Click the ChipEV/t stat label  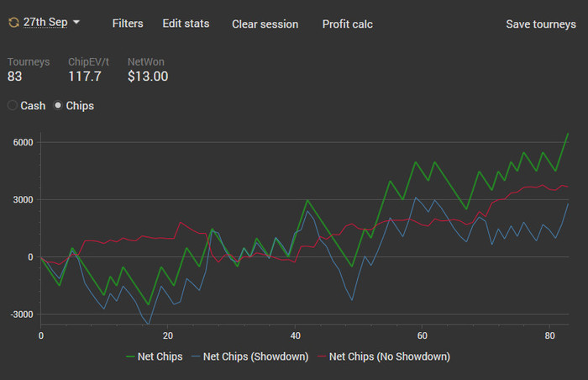coord(88,61)
